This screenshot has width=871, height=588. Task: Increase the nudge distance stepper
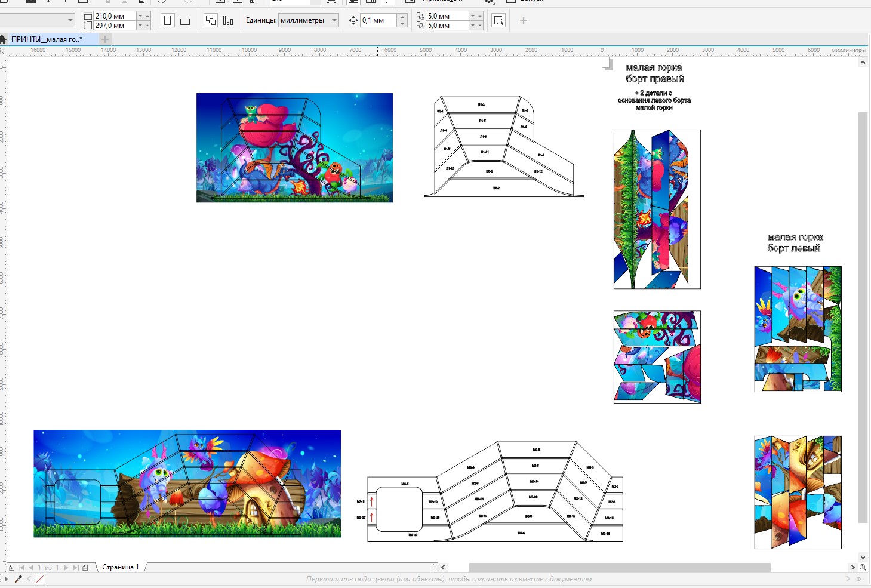[x=402, y=17]
